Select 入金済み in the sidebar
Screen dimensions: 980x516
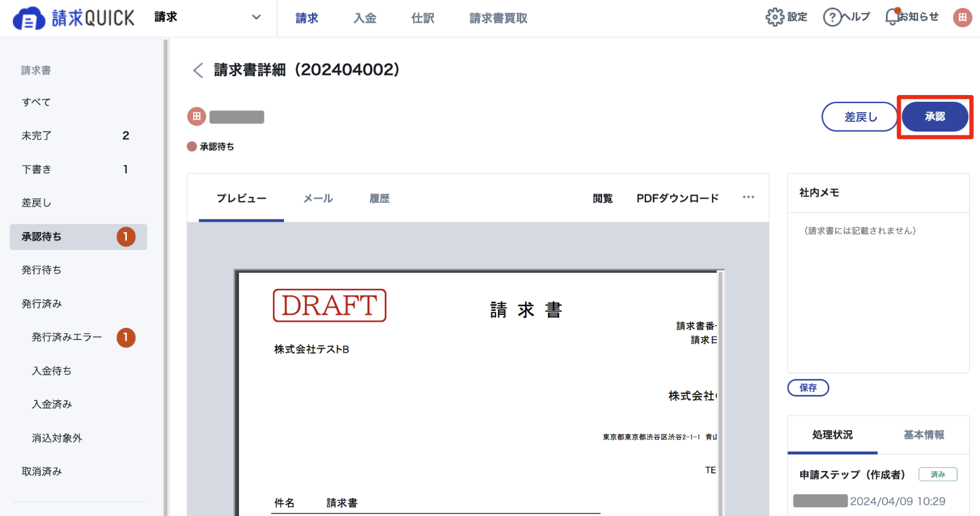click(52, 404)
